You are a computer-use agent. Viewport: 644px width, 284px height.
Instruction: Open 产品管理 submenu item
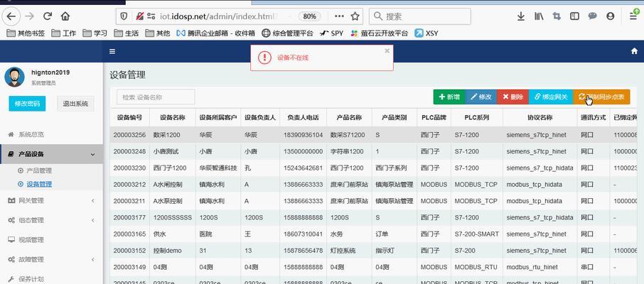[x=39, y=170]
